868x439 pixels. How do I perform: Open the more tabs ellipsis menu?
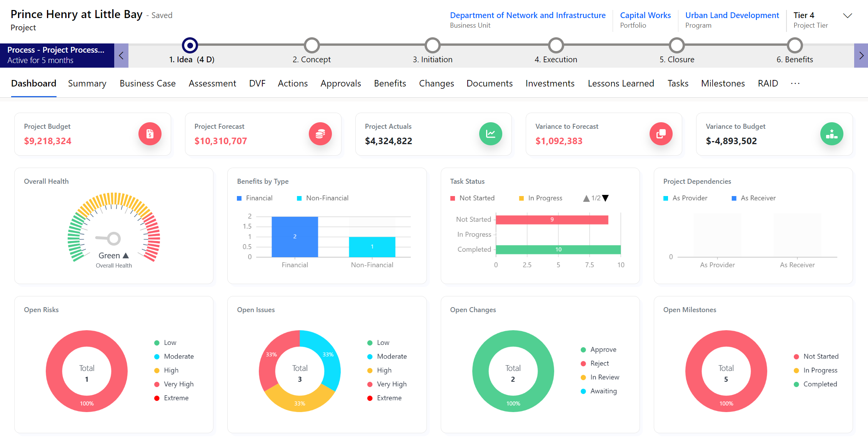click(x=795, y=83)
